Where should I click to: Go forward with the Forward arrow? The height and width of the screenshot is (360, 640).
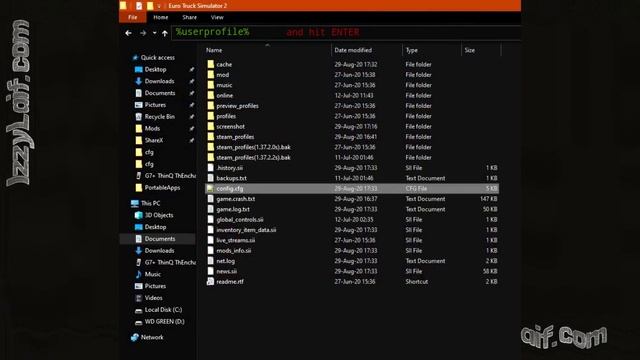[x=143, y=33]
